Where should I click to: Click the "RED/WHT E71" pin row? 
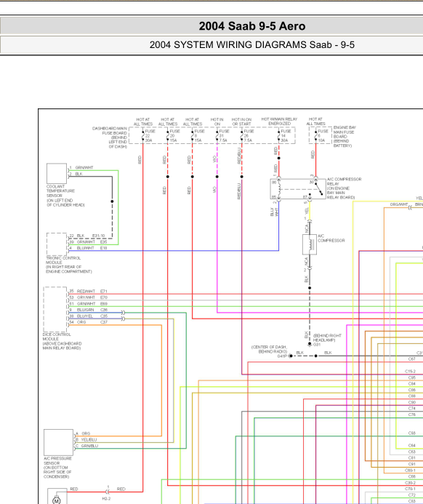point(89,291)
